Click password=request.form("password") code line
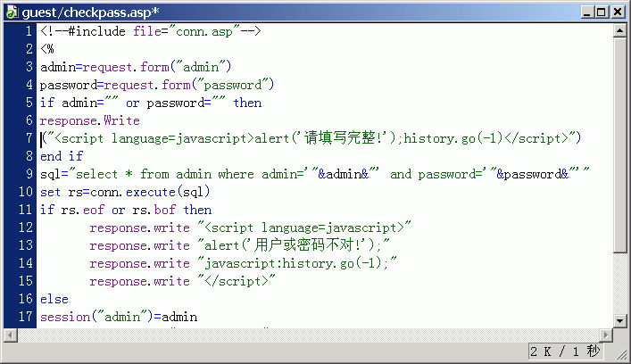This screenshot has height=364, width=631. point(157,85)
